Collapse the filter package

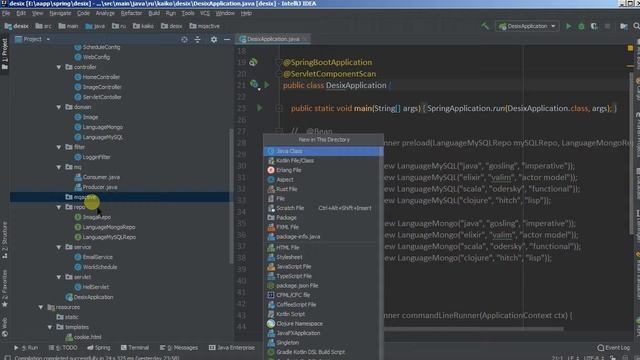point(59,147)
